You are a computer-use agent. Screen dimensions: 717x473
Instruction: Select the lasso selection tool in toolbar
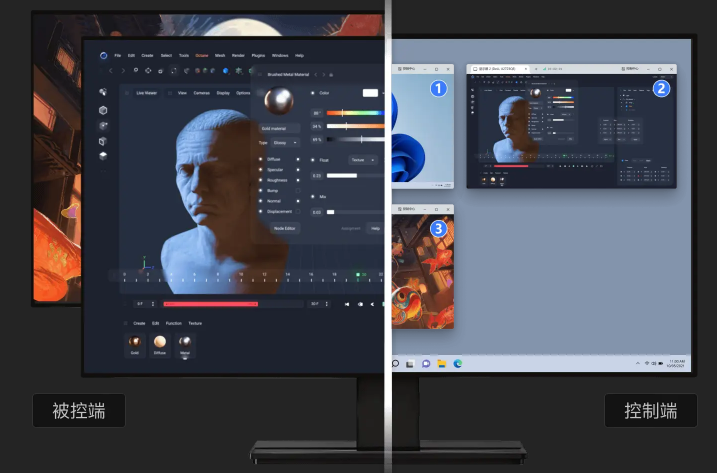[x=136, y=70]
